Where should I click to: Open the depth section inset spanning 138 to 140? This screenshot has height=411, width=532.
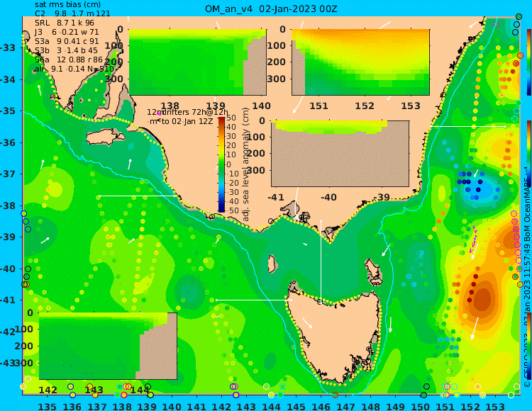pos(197,62)
